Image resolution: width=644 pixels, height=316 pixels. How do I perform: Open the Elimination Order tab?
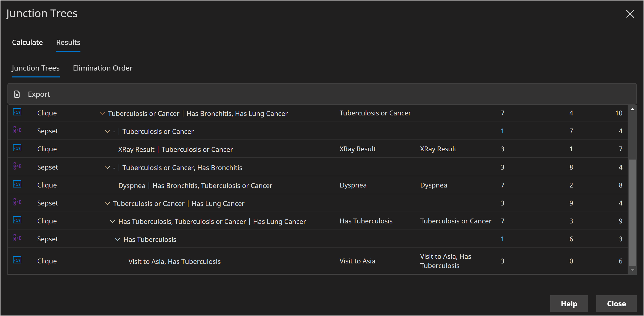point(103,68)
